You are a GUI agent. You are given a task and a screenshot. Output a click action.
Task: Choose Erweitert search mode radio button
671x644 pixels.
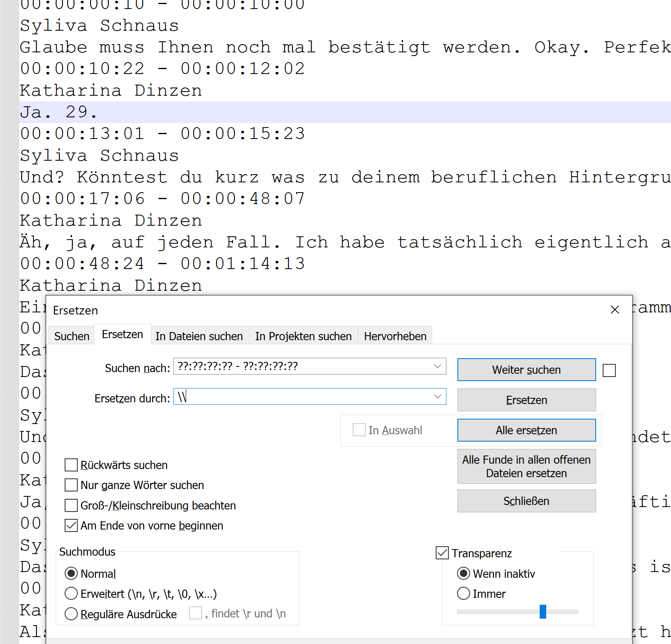(71, 593)
